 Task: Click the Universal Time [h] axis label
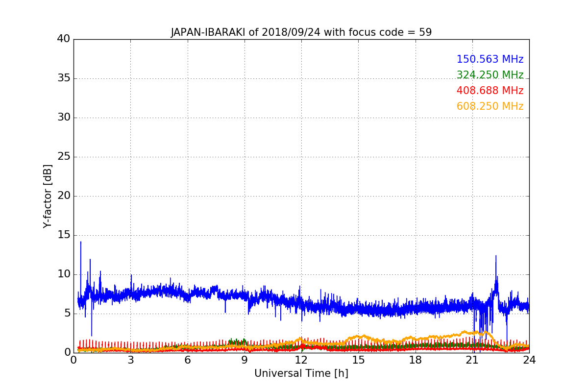tap(301, 373)
